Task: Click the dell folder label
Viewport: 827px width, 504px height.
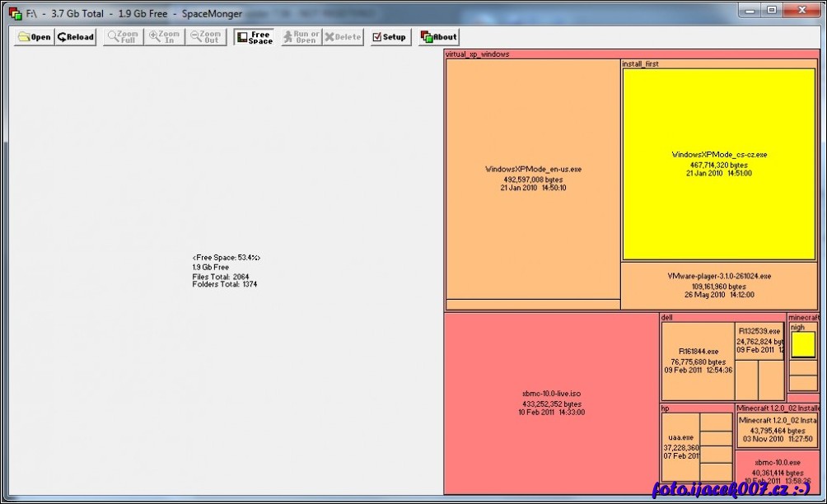Action: (x=668, y=317)
